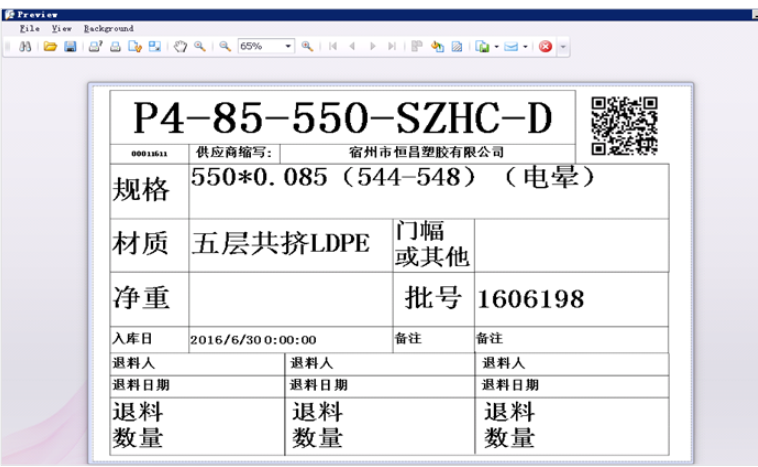Select the Hand tool in the toolbar

click(181, 46)
